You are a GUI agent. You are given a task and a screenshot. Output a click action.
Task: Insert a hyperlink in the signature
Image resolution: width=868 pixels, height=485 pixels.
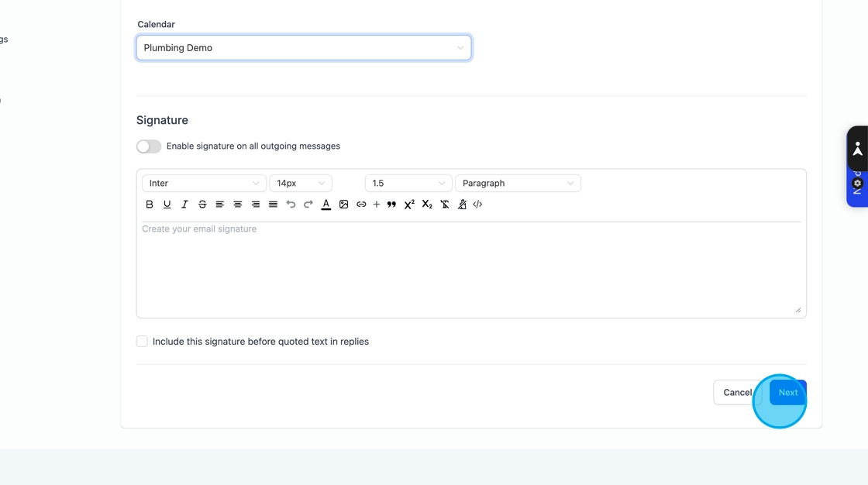pos(361,205)
